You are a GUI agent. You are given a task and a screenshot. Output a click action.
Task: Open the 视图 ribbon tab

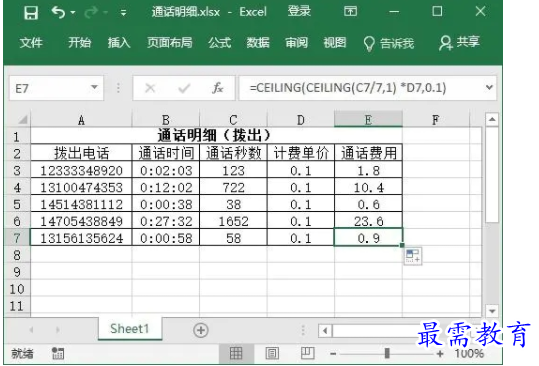coord(334,43)
